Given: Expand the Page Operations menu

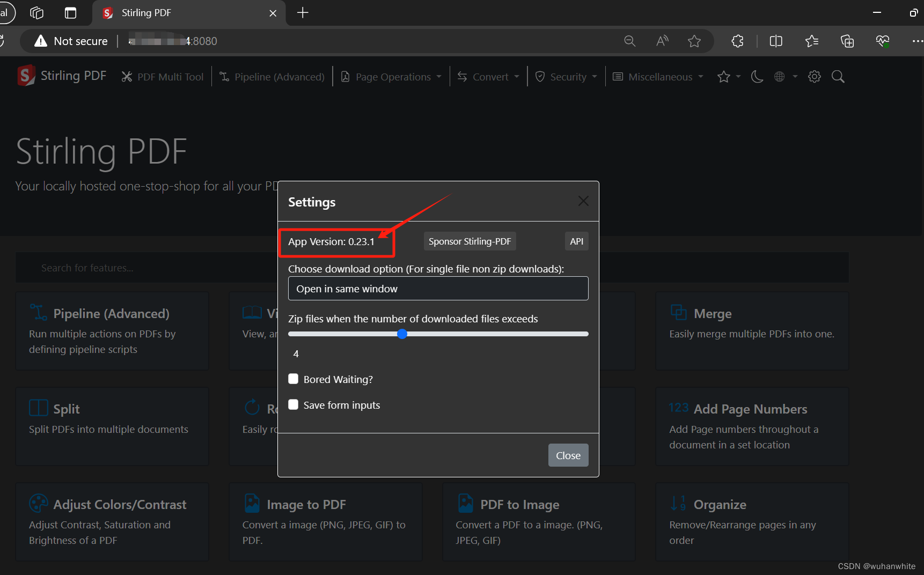Looking at the screenshot, I should click(392, 77).
